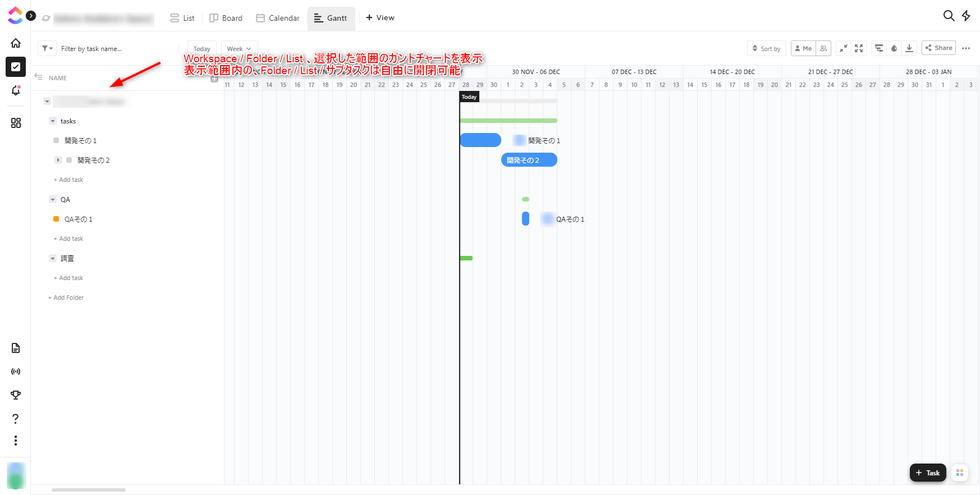
Task: Expand the sidebar arrow button
Action: [31, 16]
